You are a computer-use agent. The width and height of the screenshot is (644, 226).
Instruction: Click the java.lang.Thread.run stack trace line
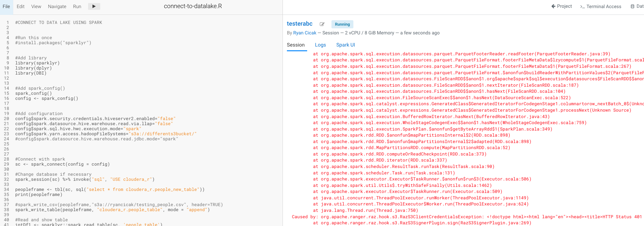click(x=365, y=210)
